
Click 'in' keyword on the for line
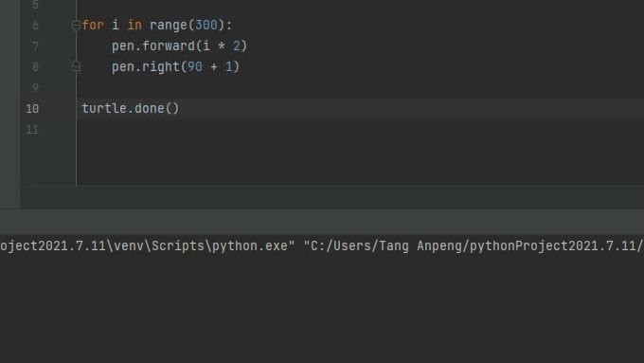point(134,25)
